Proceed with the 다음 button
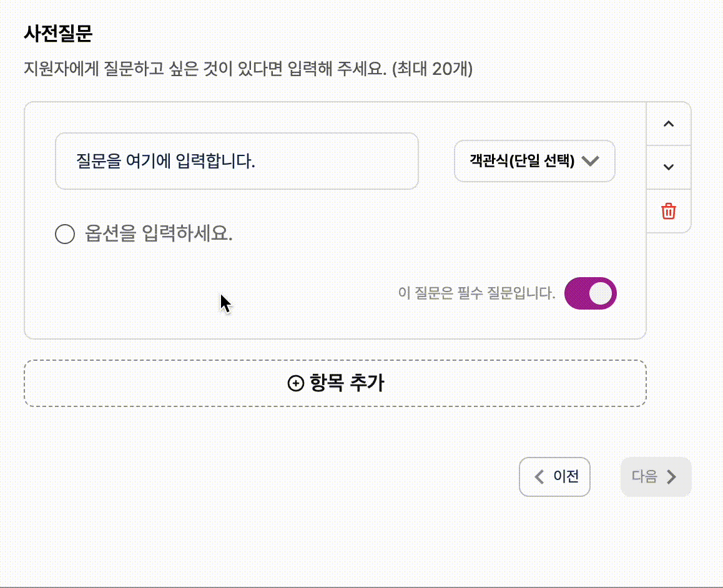The height and width of the screenshot is (588, 723). coord(656,476)
